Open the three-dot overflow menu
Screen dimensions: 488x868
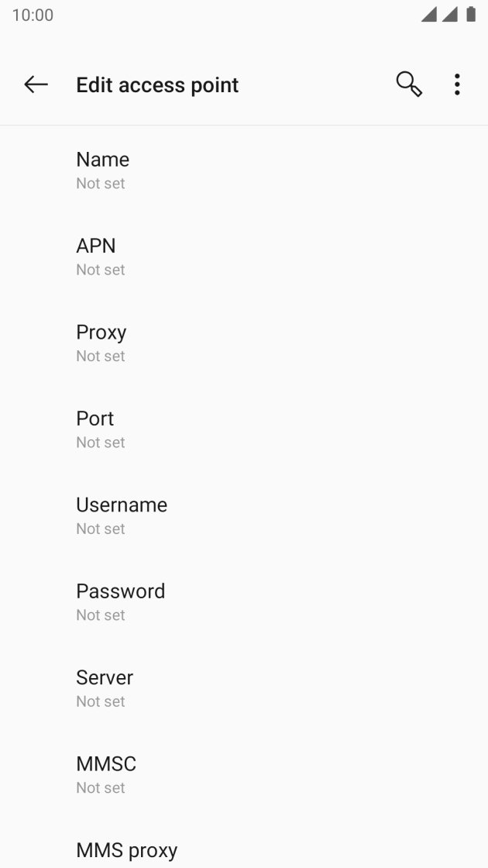pos(457,84)
